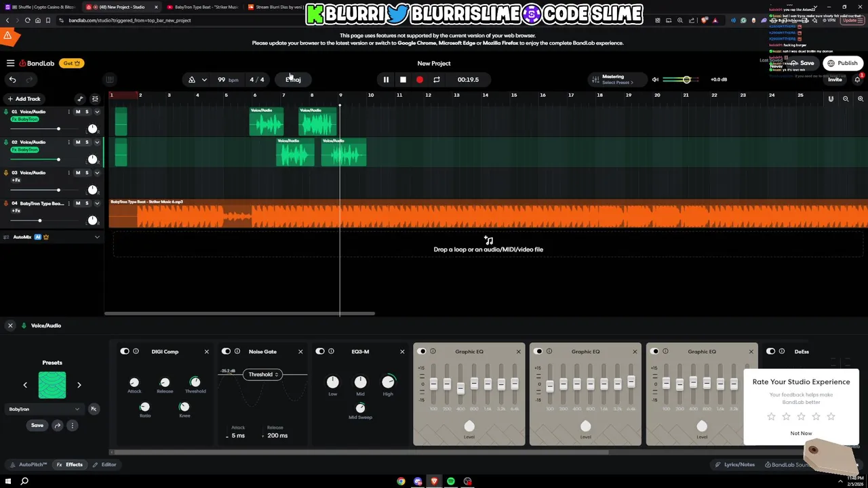This screenshot has width=868, height=488.
Task: Click the Add Track button
Action: (24, 99)
